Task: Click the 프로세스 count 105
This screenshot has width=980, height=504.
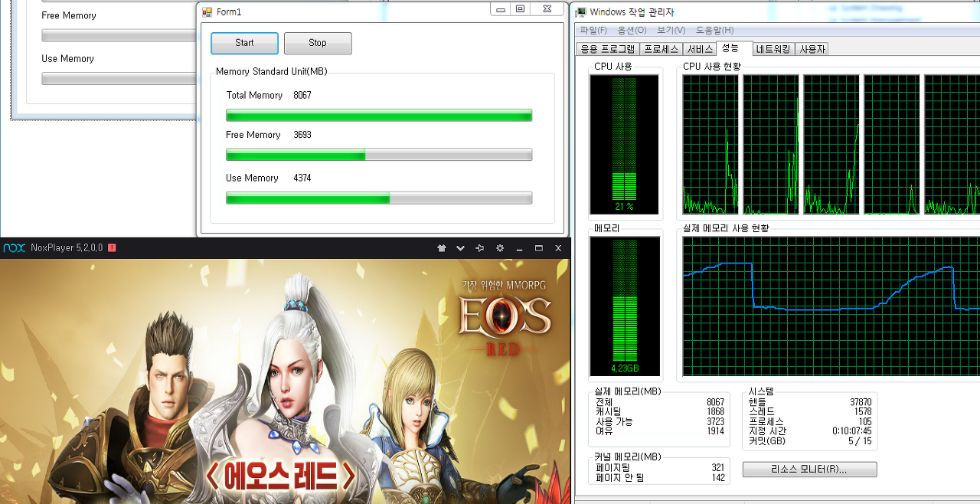Action: click(865, 421)
